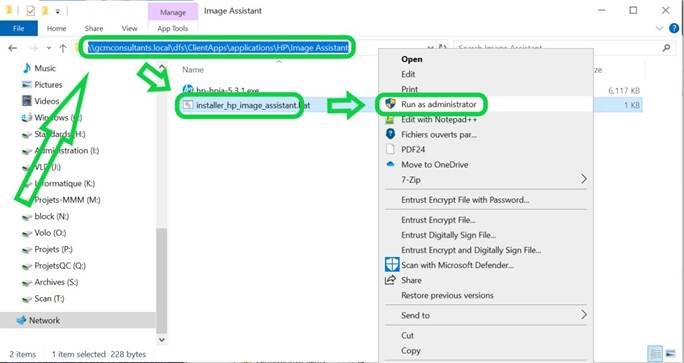Choose Scan with Microsoft Defender...
684x363 pixels.
(x=458, y=265)
